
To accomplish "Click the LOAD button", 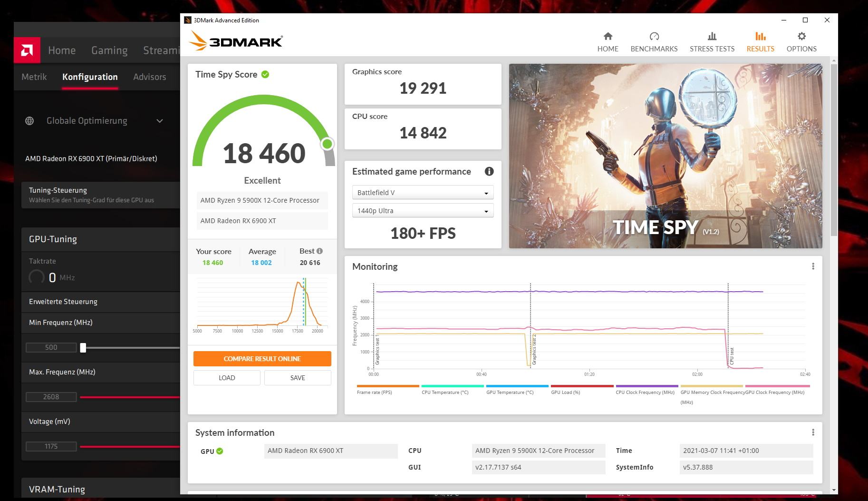I will (227, 378).
